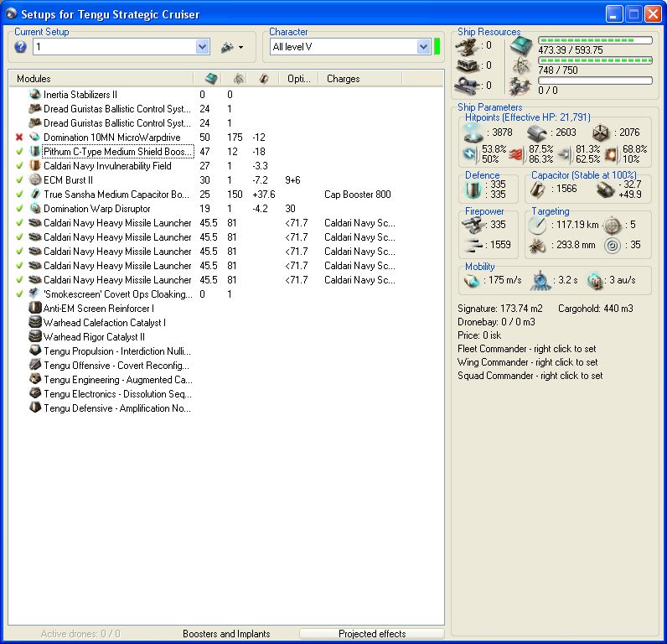The image size is (667, 644).
Task: Click the shield hitpoints icon showing 3878
Action: click(x=473, y=132)
